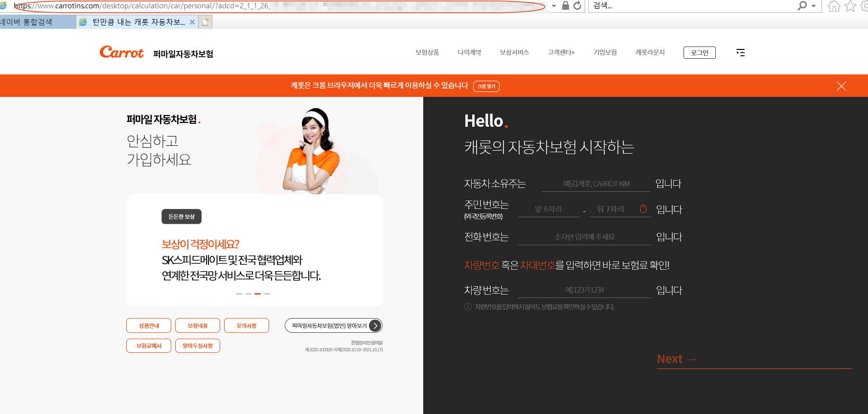Click the arrow icon on the corporate insurance button

click(x=375, y=325)
